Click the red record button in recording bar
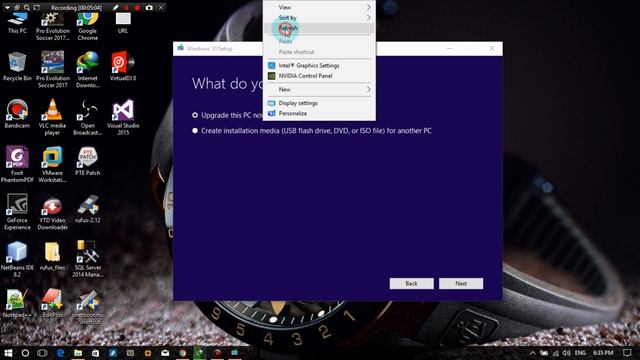Viewport: 640px width, 360px height. [138, 7]
